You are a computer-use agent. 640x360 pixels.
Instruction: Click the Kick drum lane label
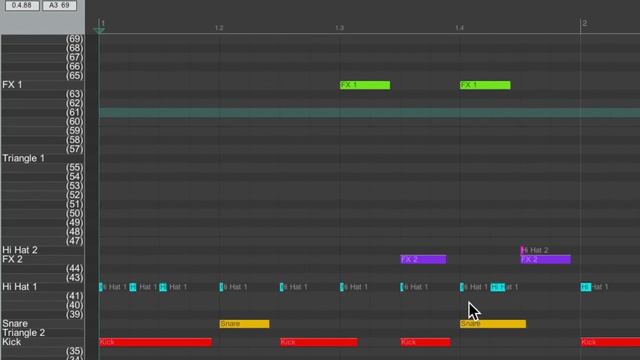12,342
